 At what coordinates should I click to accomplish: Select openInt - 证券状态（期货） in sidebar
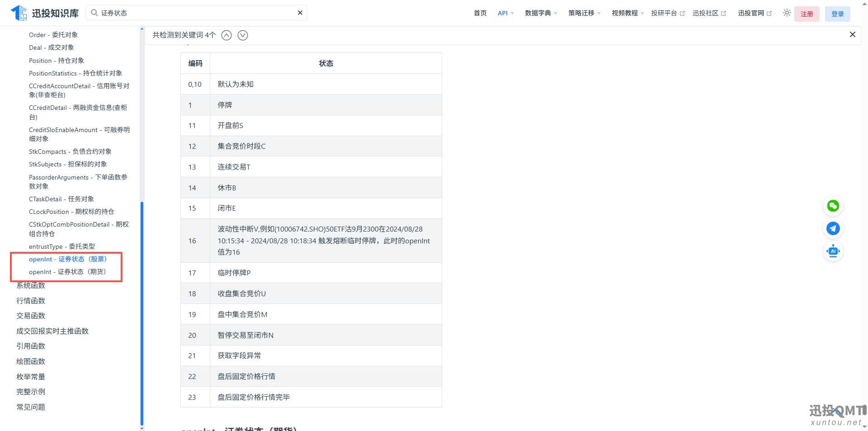(67, 272)
